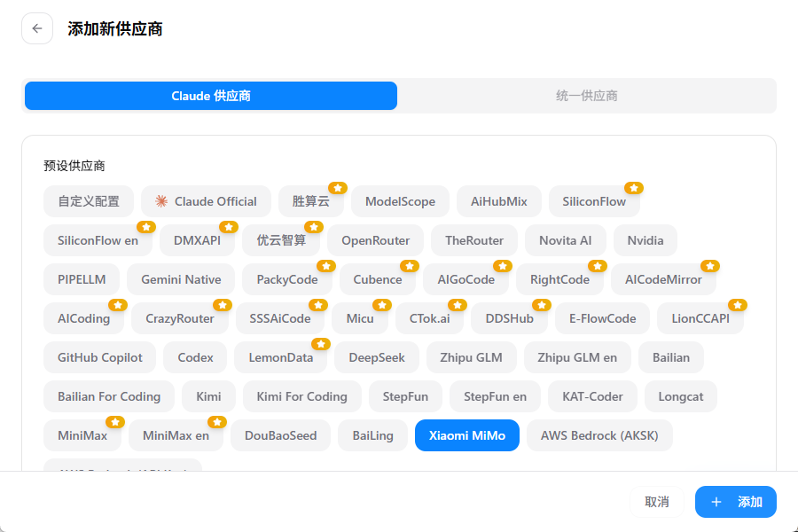This screenshot has height=532, width=798.
Task: Pick Novita AI provider
Action: [x=566, y=240]
